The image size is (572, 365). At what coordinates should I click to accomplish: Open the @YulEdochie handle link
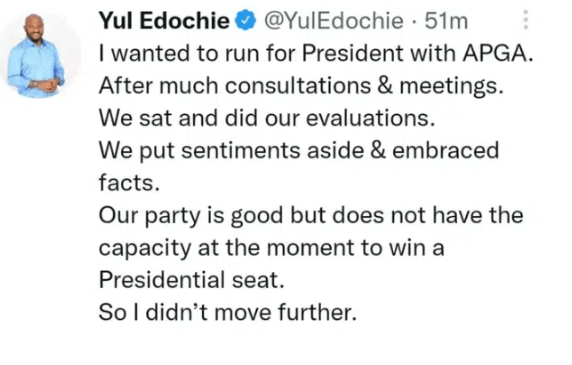pos(333,20)
